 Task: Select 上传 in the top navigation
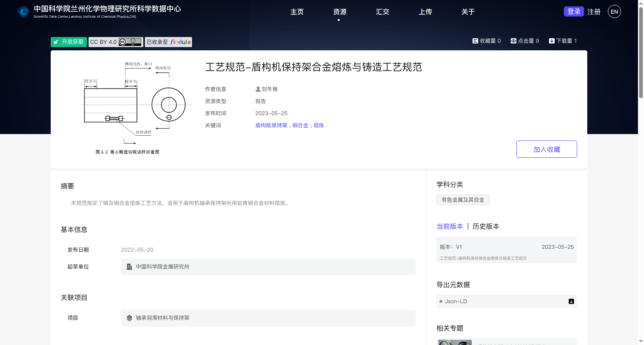point(425,12)
